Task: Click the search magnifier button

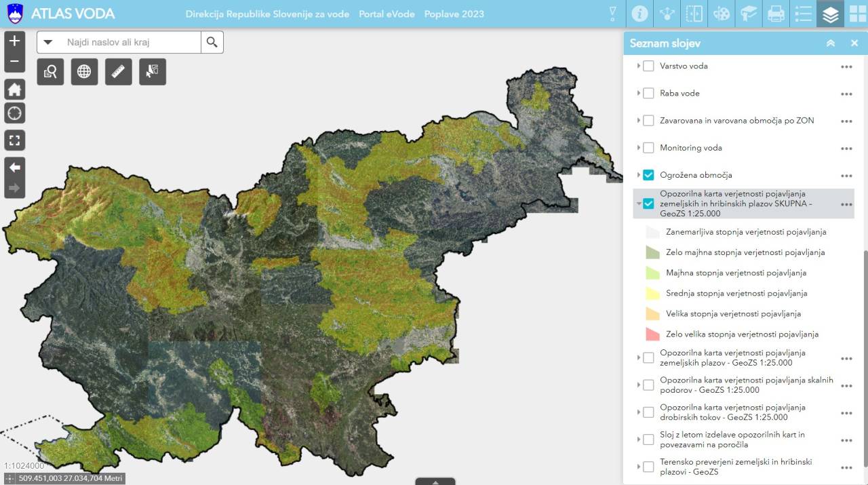Action: [x=212, y=42]
